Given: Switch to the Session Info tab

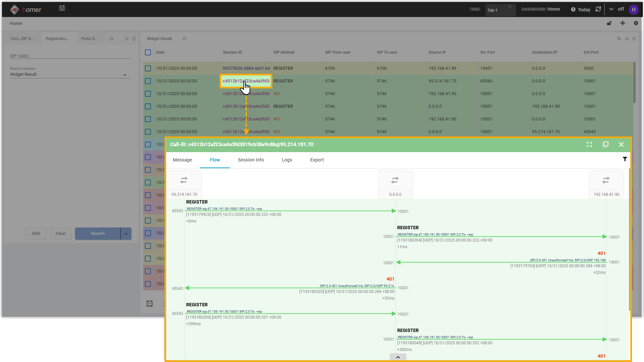Looking at the screenshot, I should click(251, 160).
